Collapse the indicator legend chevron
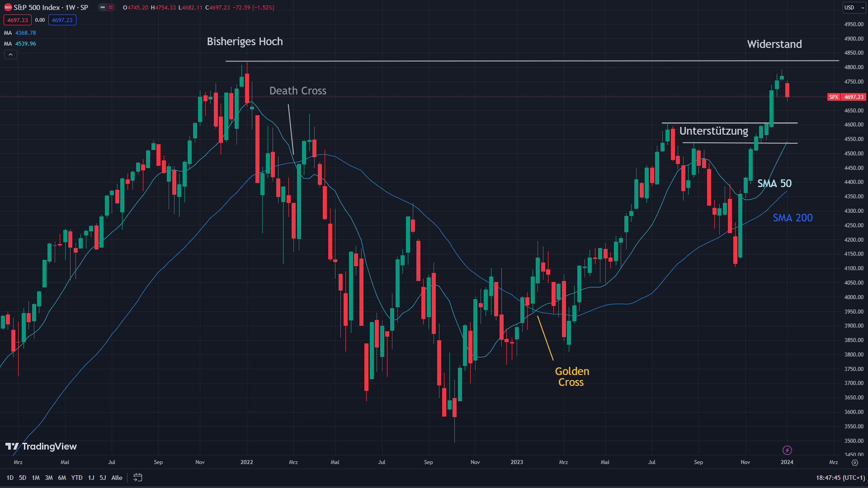The height and width of the screenshot is (488, 868). [x=10, y=55]
